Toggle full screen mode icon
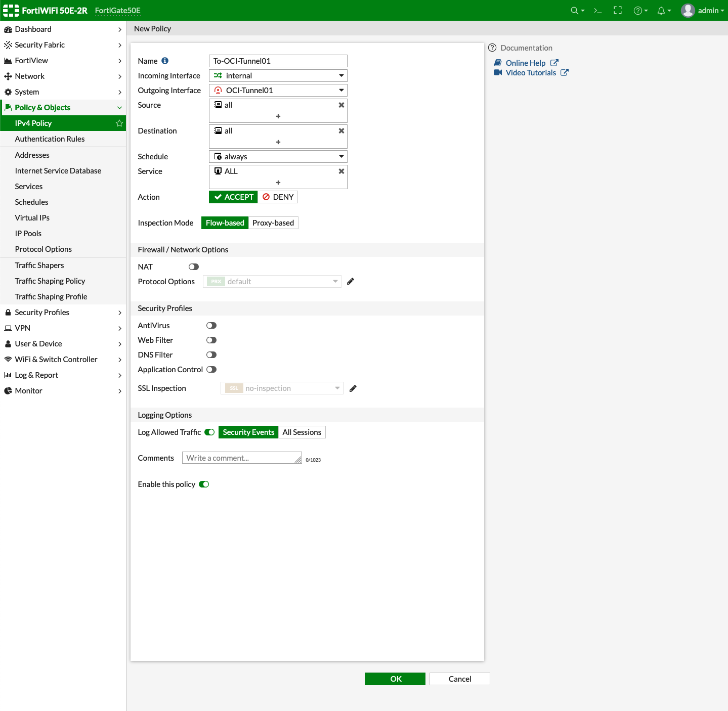This screenshot has height=711, width=728. [x=618, y=11]
